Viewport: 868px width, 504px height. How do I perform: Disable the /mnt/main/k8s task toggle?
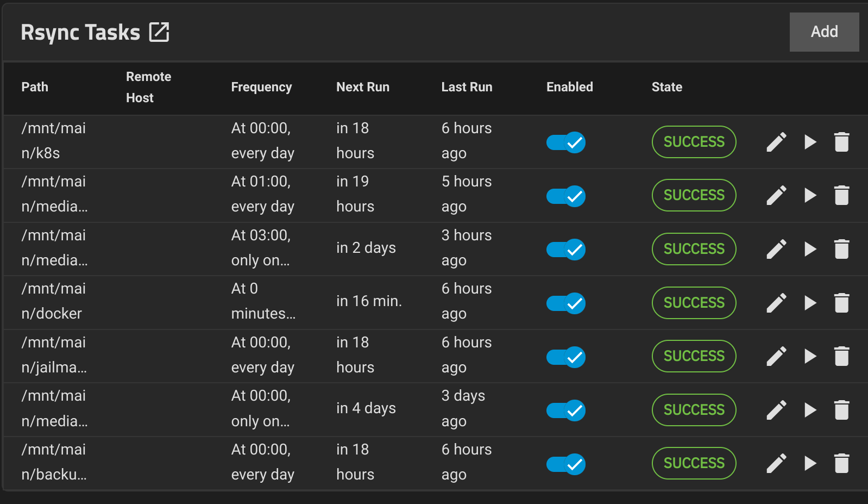click(x=566, y=142)
